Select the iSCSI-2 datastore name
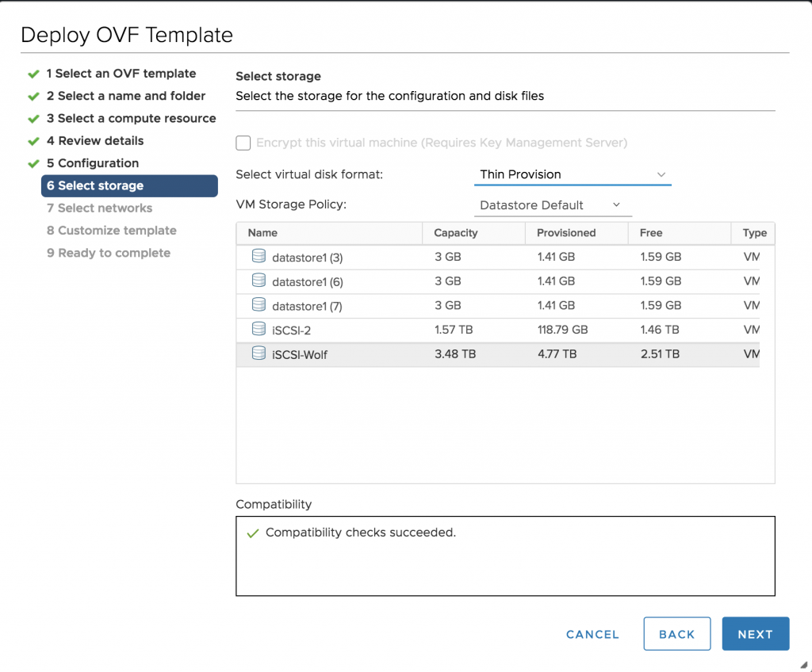812x672 pixels. (x=291, y=330)
